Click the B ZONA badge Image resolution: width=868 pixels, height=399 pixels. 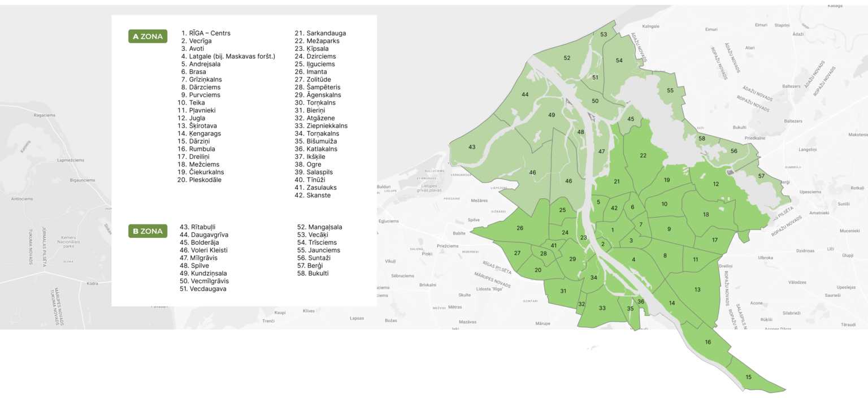pos(147,231)
